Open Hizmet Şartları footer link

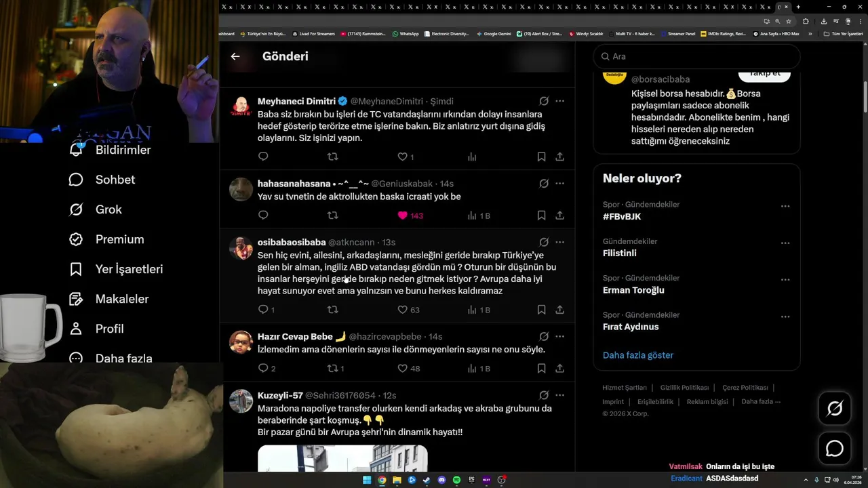[x=625, y=388]
